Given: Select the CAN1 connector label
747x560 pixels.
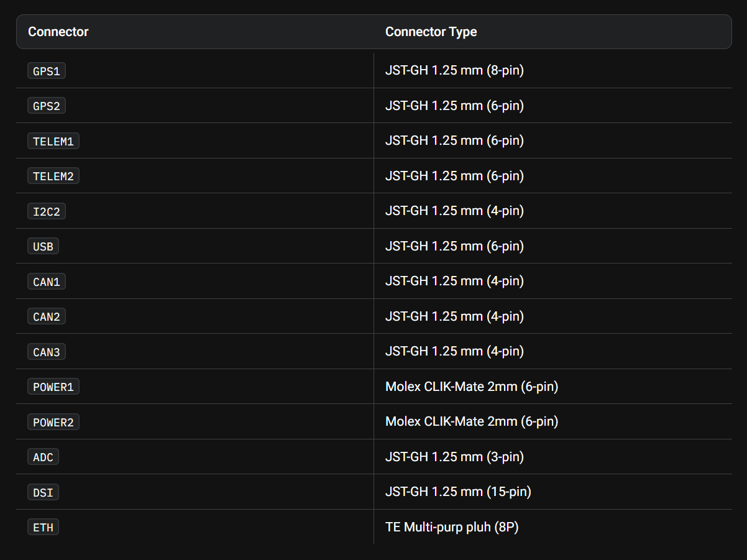Looking at the screenshot, I should [47, 282].
